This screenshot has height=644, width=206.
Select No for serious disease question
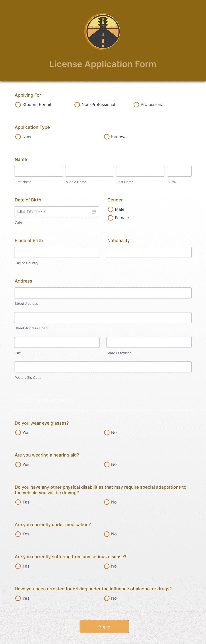click(107, 566)
